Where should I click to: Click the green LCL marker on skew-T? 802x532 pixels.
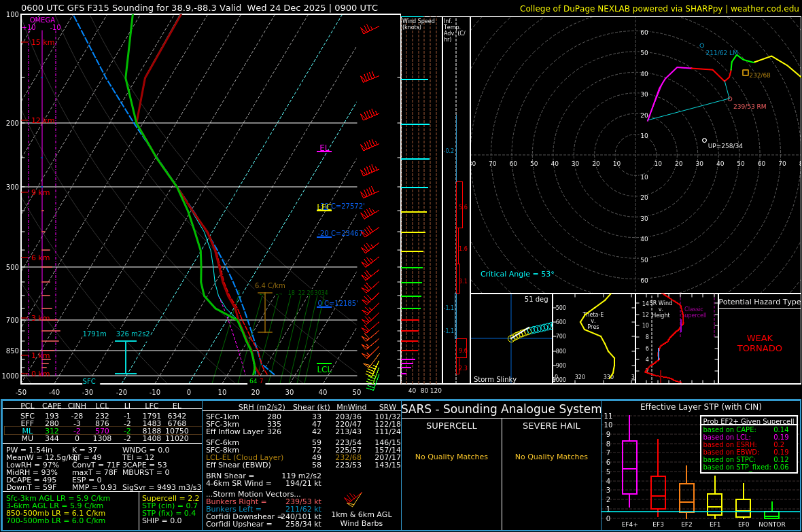pos(324,368)
